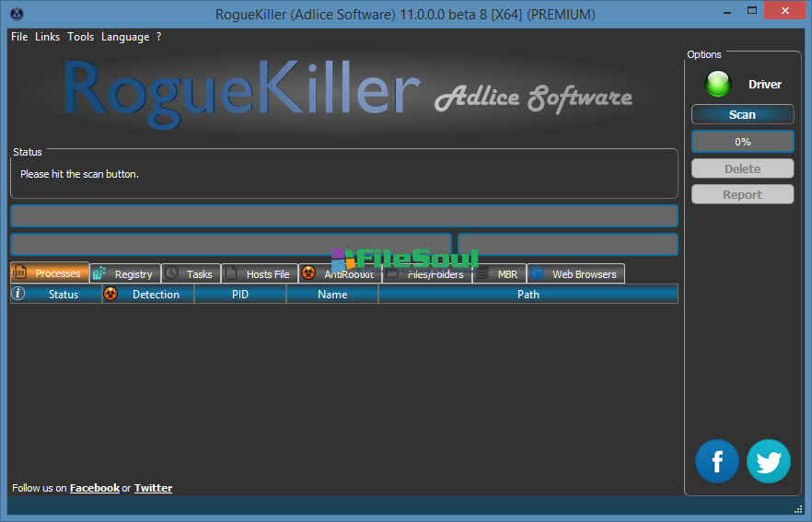Open the File menu
Viewport: 812px width, 522px height.
(19, 37)
